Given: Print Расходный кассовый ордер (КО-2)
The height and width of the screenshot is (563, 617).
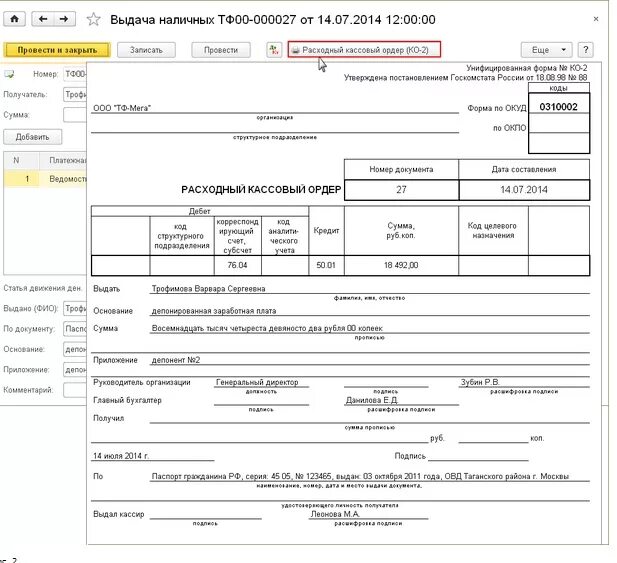Looking at the screenshot, I should pyautogui.click(x=364, y=50).
